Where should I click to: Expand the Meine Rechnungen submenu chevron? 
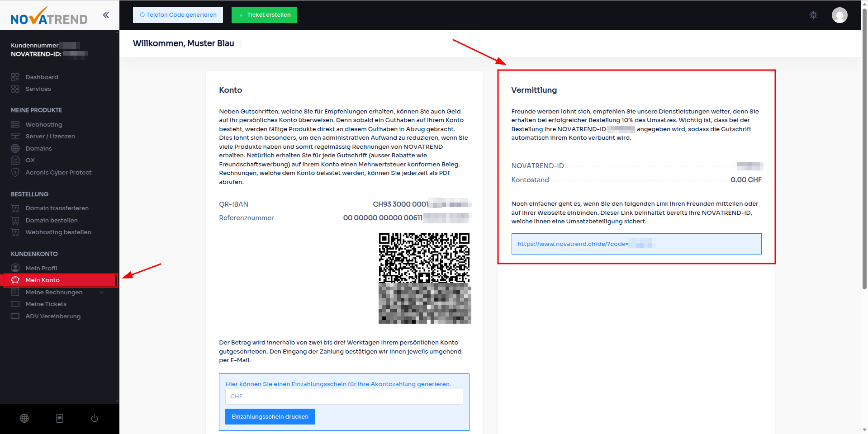click(102, 292)
